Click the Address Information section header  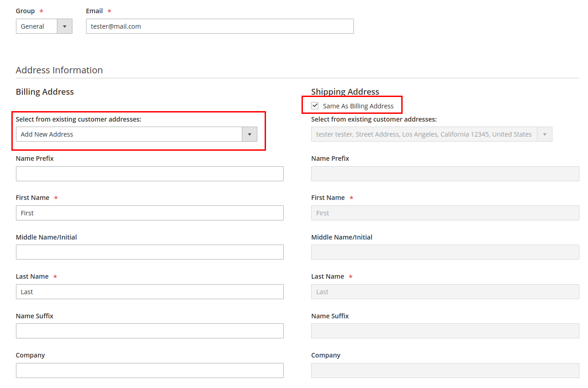[x=59, y=70]
